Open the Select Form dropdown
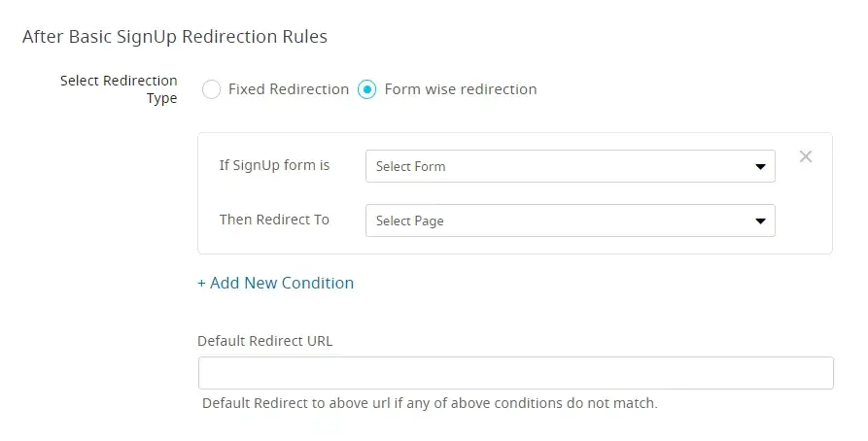 (570, 166)
